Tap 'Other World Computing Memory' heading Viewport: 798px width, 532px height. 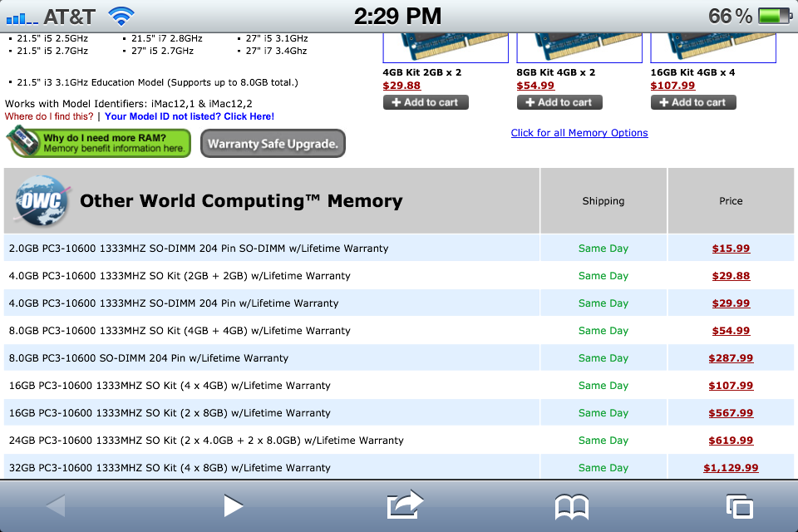point(241,200)
